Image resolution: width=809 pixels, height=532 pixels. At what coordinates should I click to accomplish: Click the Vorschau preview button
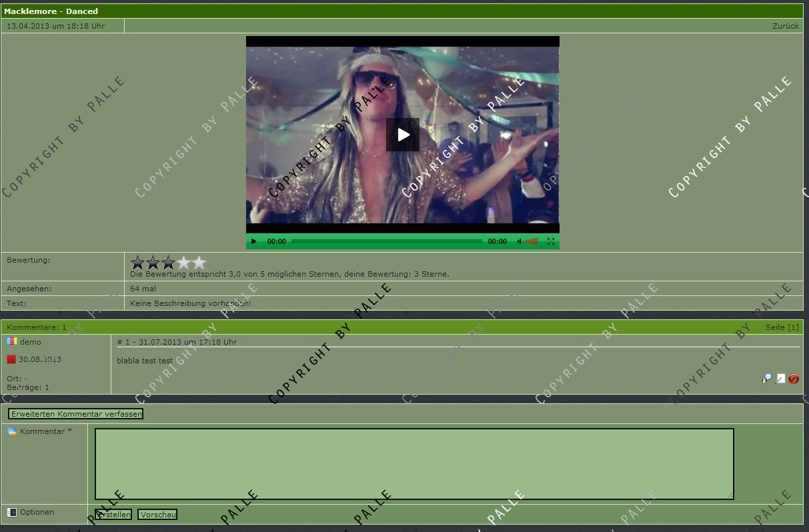click(x=157, y=515)
